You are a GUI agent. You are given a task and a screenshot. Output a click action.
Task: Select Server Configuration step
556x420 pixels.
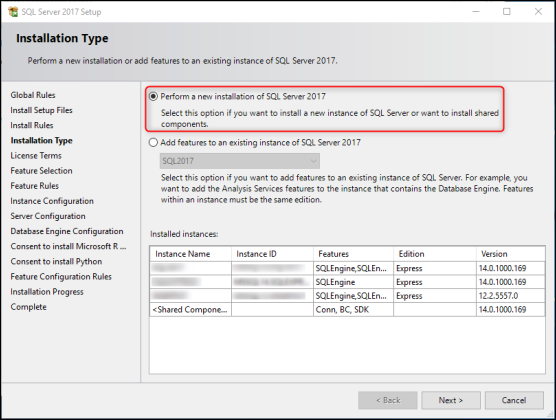[48, 216]
